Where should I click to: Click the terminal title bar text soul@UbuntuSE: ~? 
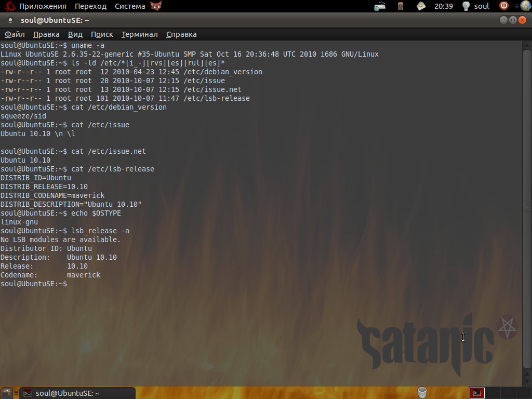(x=55, y=20)
